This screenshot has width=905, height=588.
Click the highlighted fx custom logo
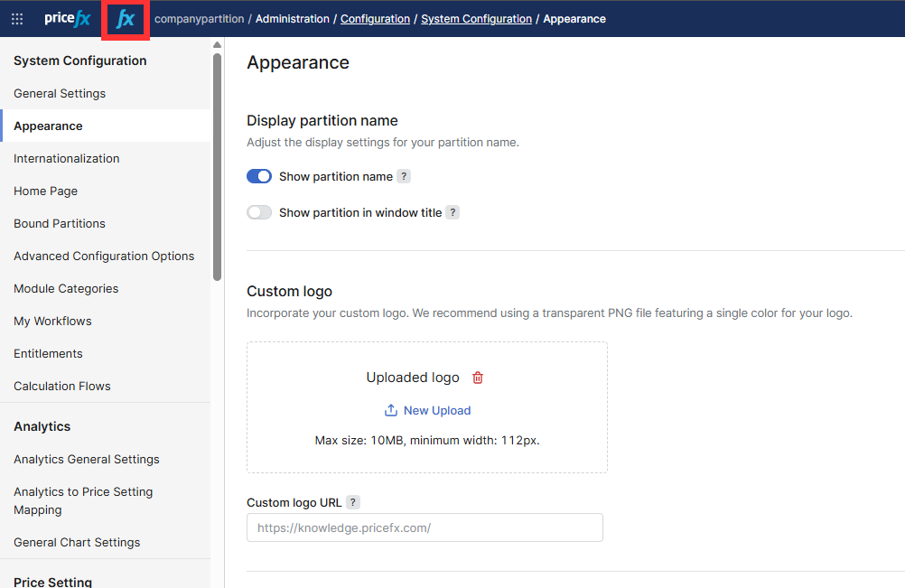[x=126, y=19]
